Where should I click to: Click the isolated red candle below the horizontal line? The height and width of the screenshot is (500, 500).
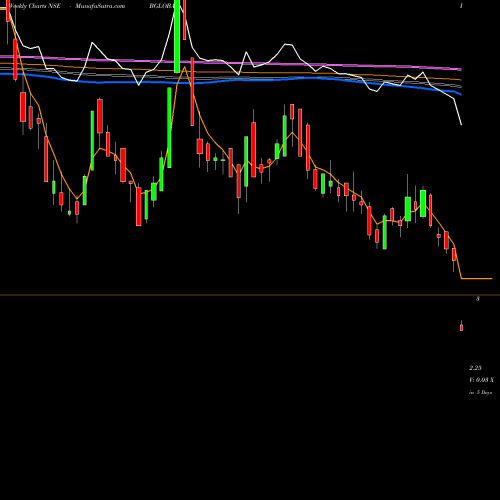click(461, 326)
